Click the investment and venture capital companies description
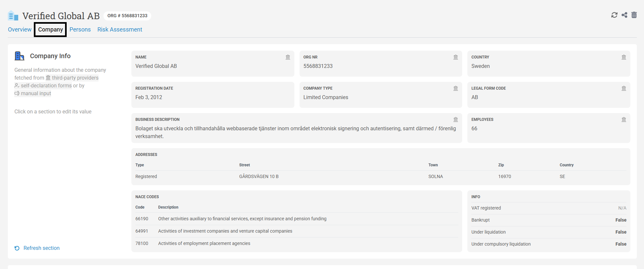644x269 pixels. point(225,231)
